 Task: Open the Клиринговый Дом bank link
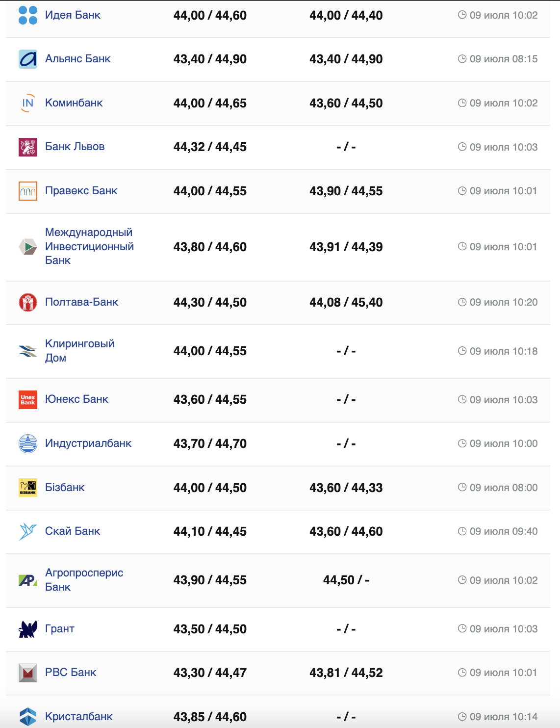(79, 351)
